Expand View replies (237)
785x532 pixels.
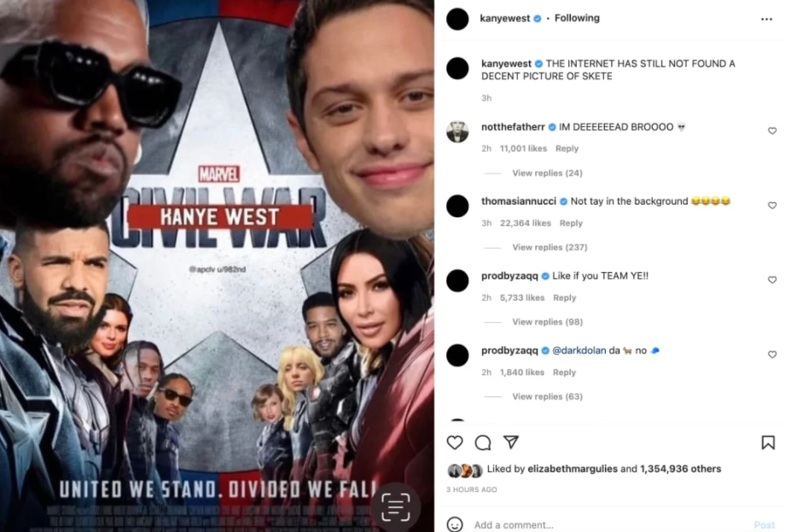549,247
